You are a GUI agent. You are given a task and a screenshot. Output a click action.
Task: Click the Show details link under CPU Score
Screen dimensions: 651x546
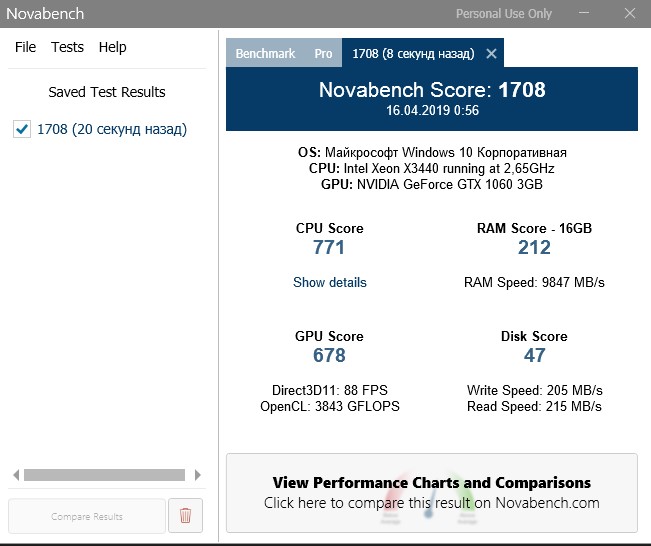pos(329,282)
